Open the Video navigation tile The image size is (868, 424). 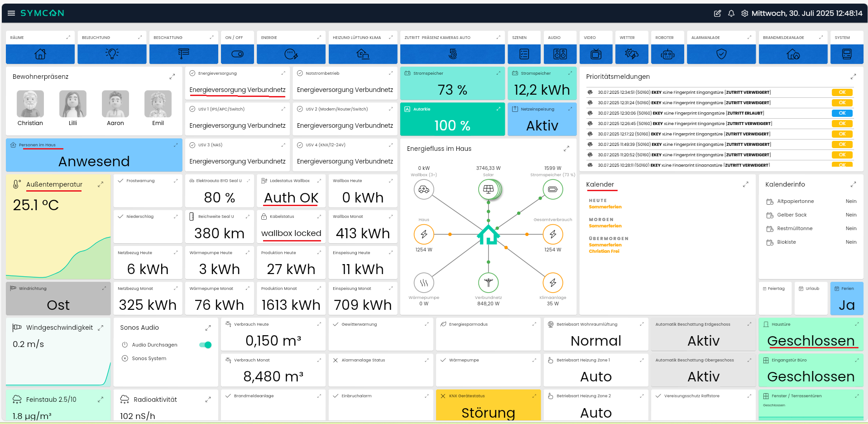[x=596, y=54]
